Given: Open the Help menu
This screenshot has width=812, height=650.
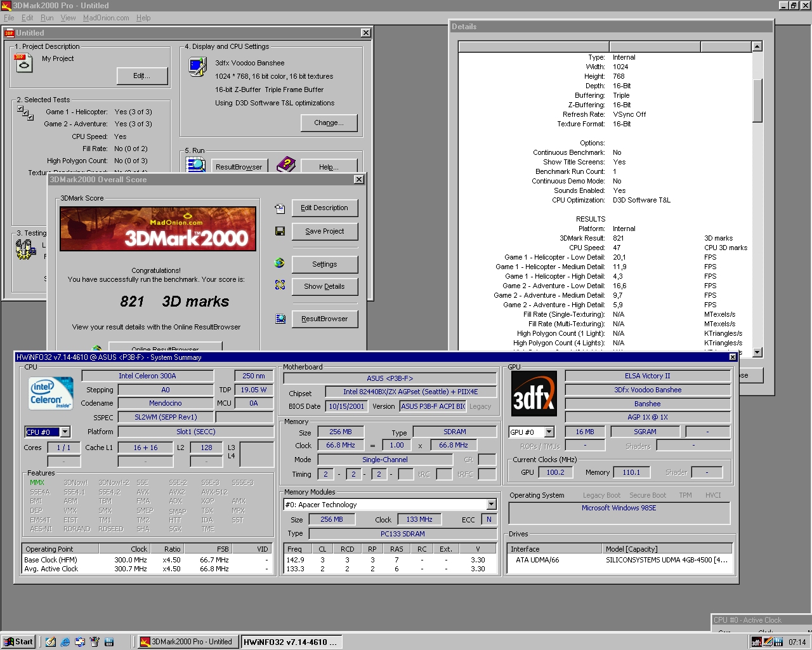Looking at the screenshot, I should click(x=143, y=18).
